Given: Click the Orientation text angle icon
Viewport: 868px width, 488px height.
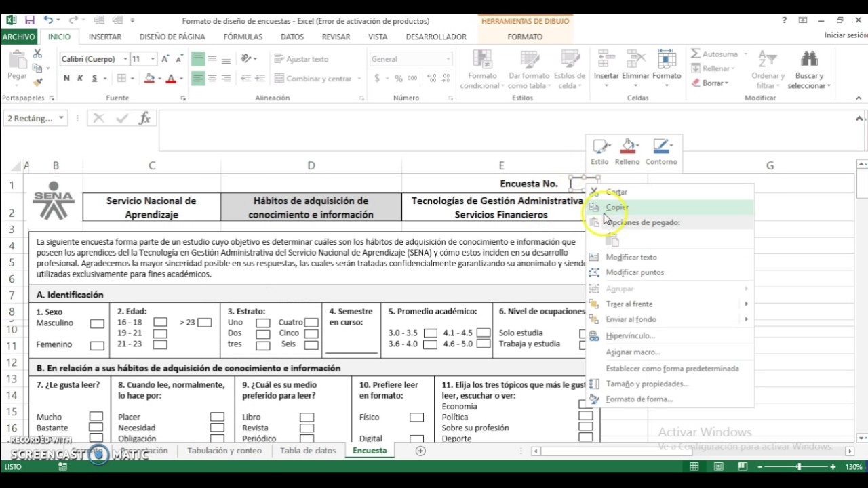Looking at the screenshot, I should click(246, 59).
